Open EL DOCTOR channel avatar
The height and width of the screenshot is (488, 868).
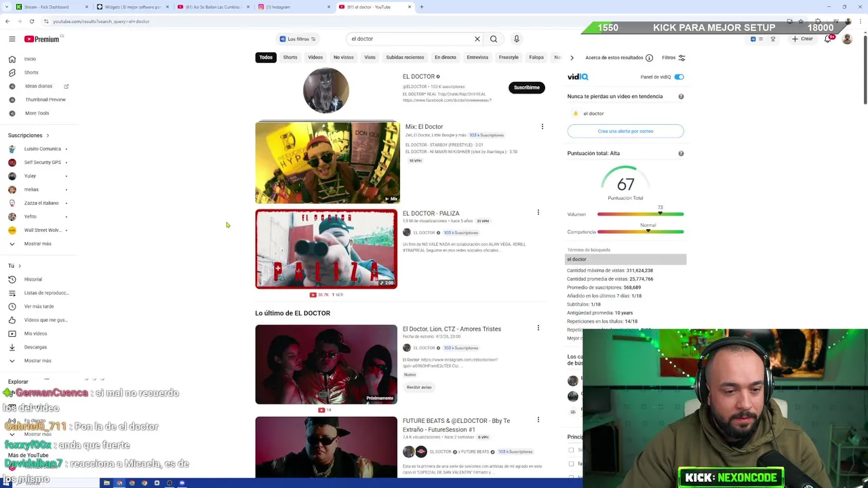coord(326,90)
